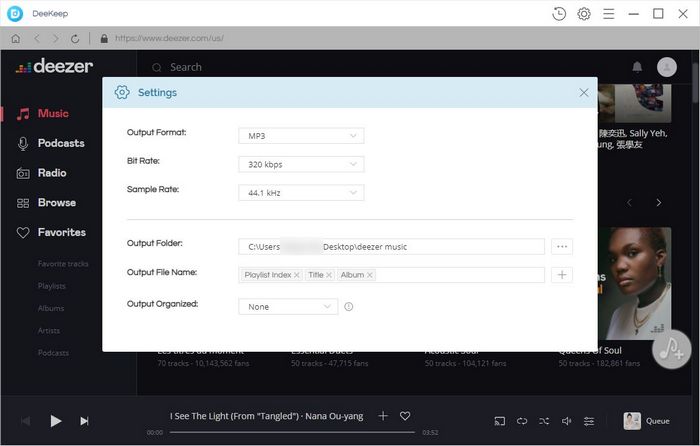Open the user profile avatar

667,67
